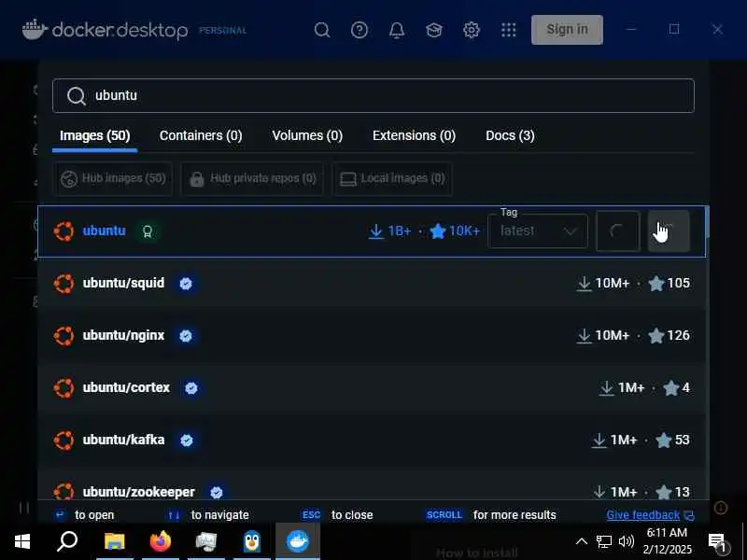Open the penguin app in taskbar
This screenshot has height=560, width=747.
click(252, 541)
